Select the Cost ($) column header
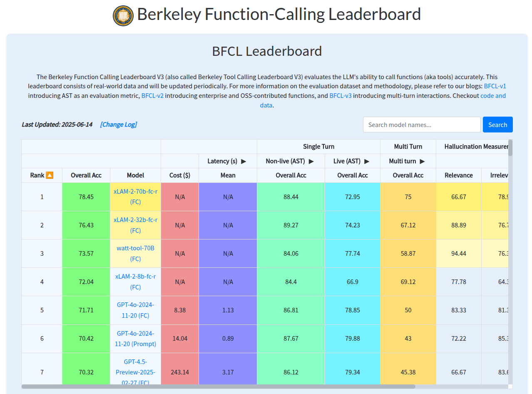The height and width of the screenshot is (394, 532). click(x=180, y=175)
